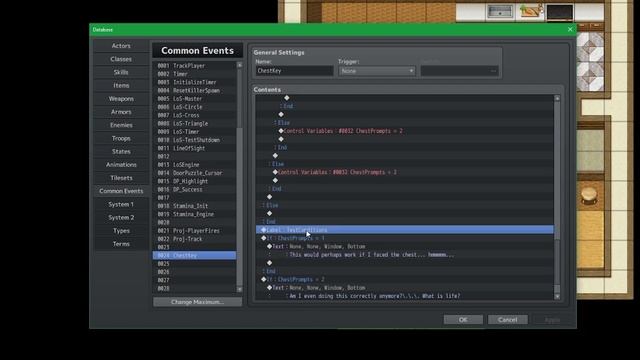The image size is (640, 360).
Task: Click event list scrollbar down arrow
Action: [240, 289]
